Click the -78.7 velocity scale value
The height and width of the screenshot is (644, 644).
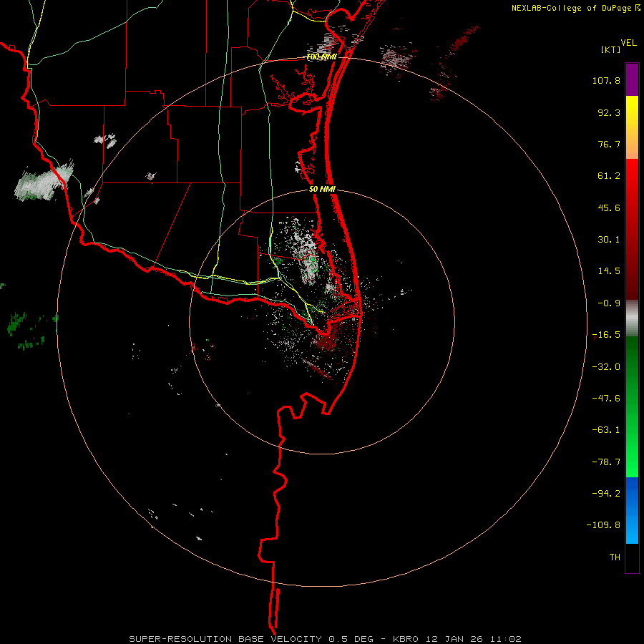click(606, 462)
